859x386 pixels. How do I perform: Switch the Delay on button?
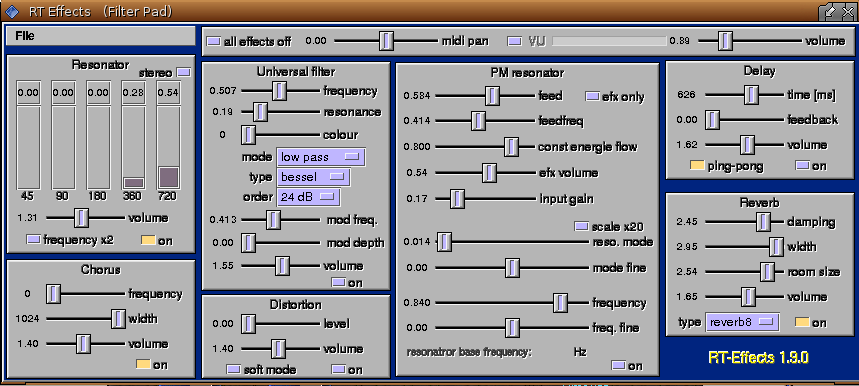tap(803, 165)
